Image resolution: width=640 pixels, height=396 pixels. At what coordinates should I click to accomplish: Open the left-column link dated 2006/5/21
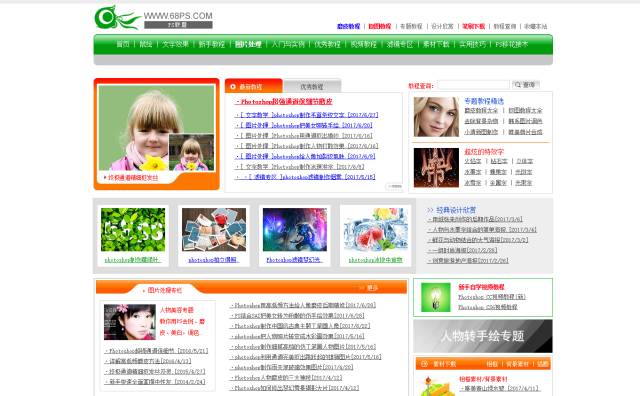tap(156, 351)
